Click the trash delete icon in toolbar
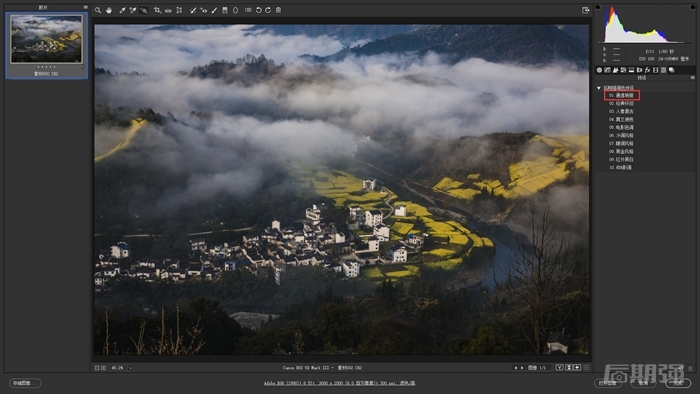This screenshot has height=394, width=700. tap(279, 10)
